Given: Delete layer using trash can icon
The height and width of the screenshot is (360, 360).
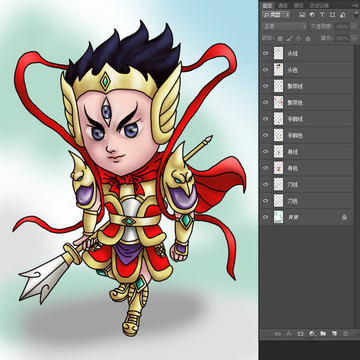Looking at the screenshot, I should (345, 334).
